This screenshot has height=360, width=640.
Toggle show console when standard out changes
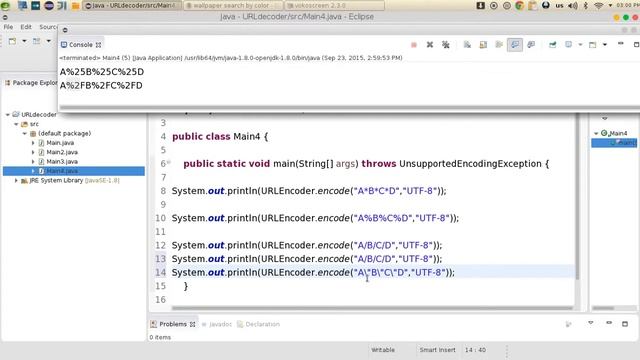pos(515,45)
